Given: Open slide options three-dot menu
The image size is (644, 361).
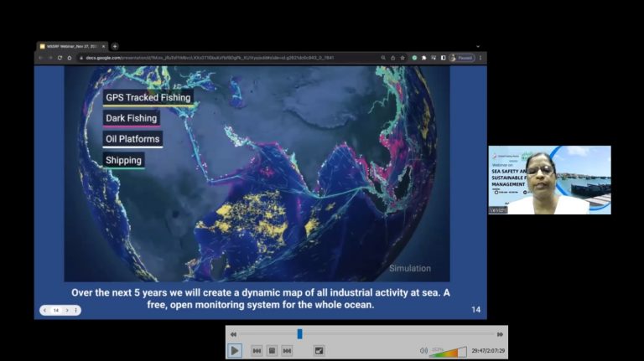Looking at the screenshot, I should point(76,310).
